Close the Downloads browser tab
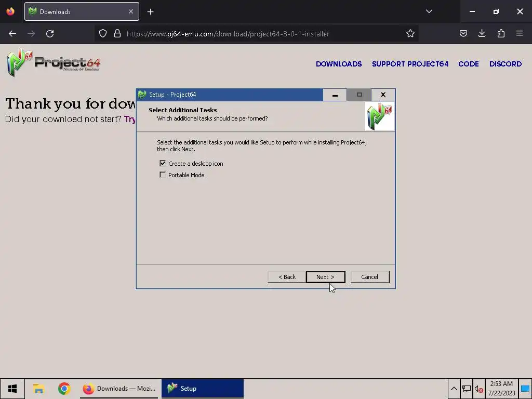The width and height of the screenshot is (532, 399). [x=131, y=11]
